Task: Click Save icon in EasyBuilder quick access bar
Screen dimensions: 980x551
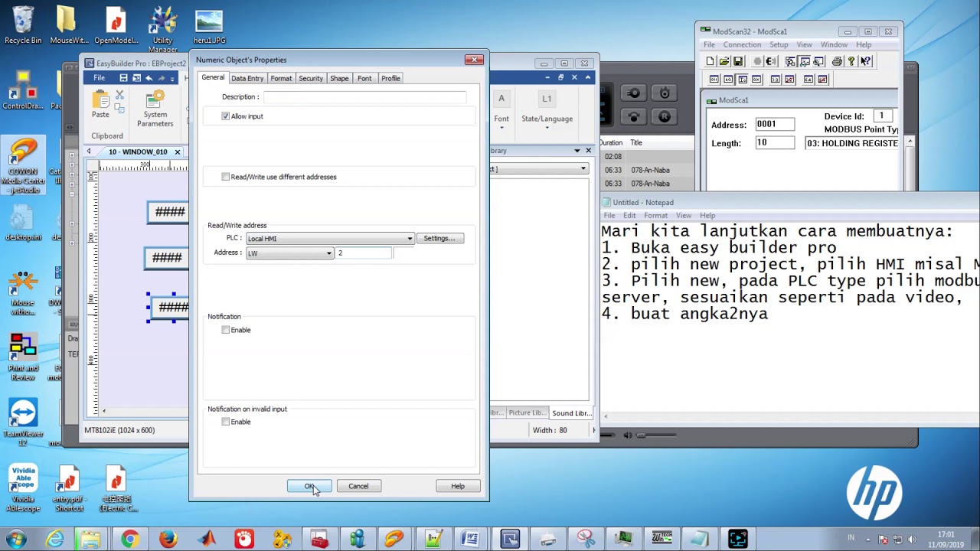Action: (123, 78)
